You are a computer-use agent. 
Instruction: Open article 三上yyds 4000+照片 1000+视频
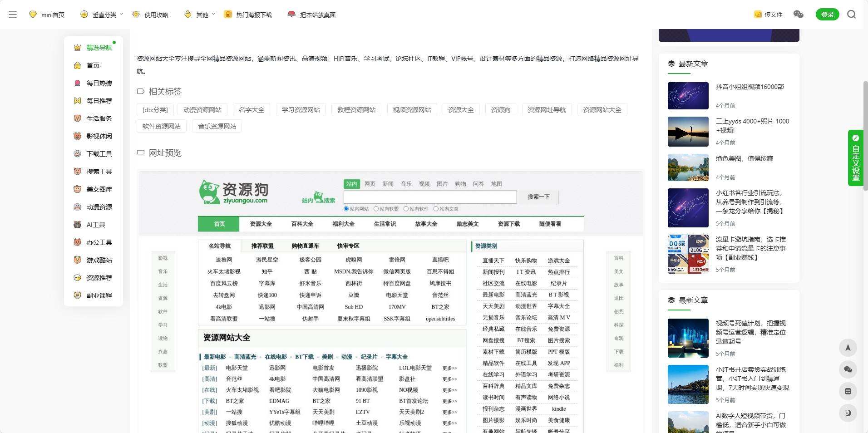point(752,126)
